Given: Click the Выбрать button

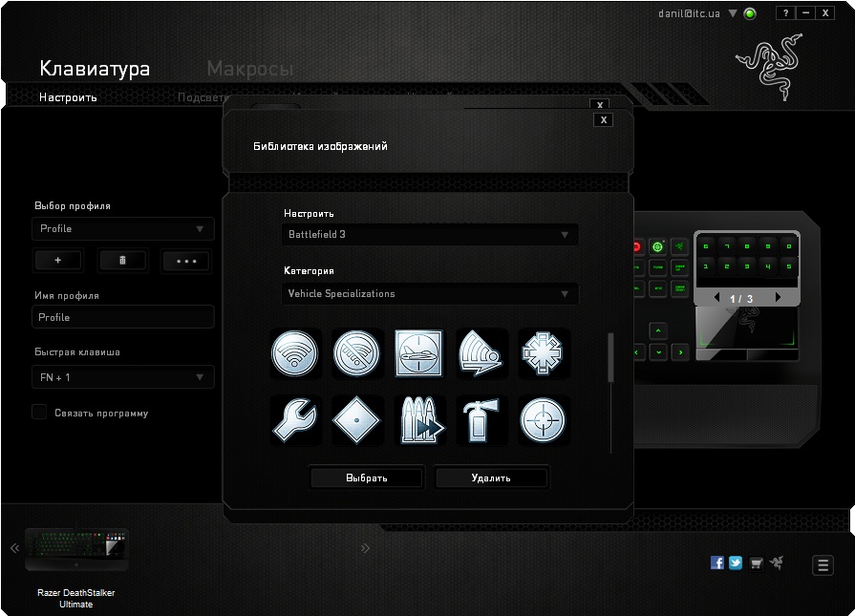Looking at the screenshot, I should 367,478.
